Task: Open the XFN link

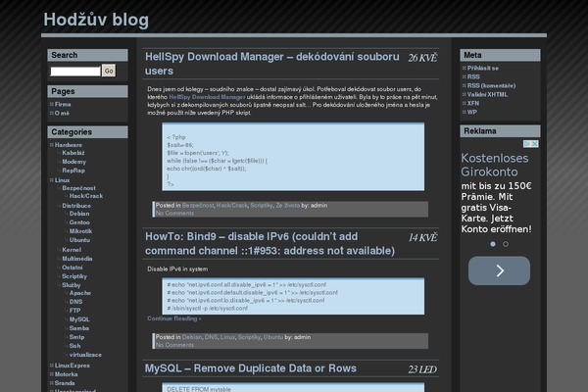Action: (x=473, y=103)
